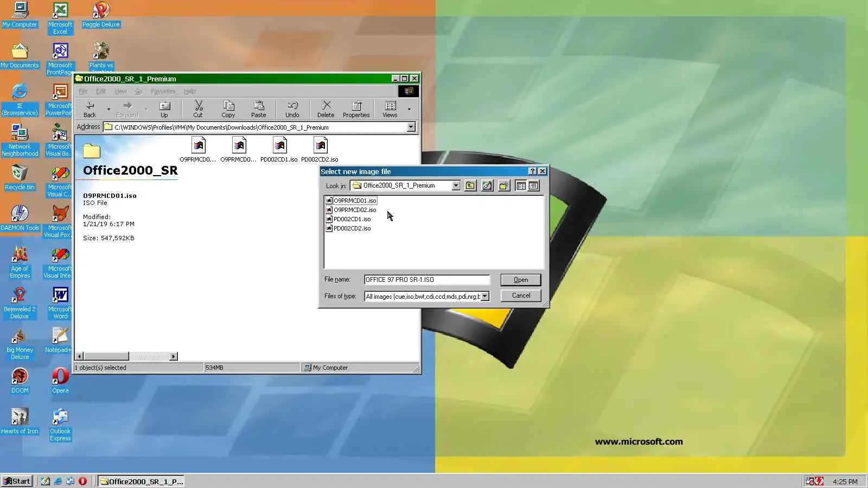
Task: Select the Peggle Deluxe desktop icon
Action: tap(101, 15)
